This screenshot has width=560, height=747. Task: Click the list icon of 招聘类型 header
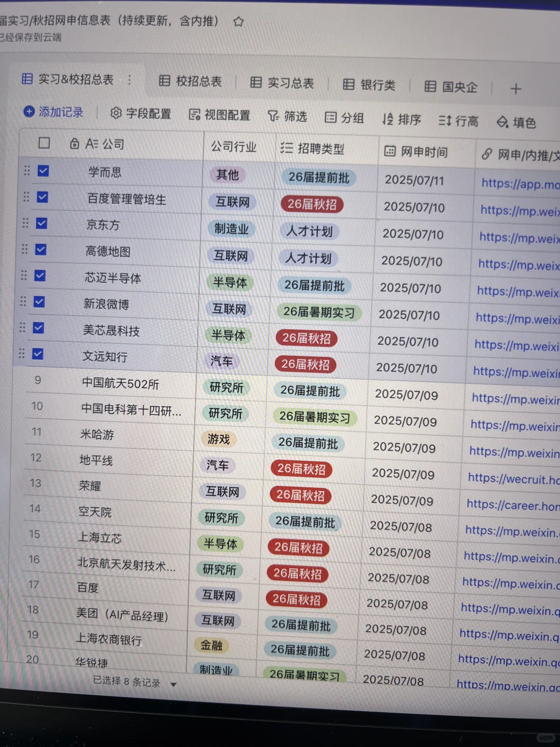[286, 148]
